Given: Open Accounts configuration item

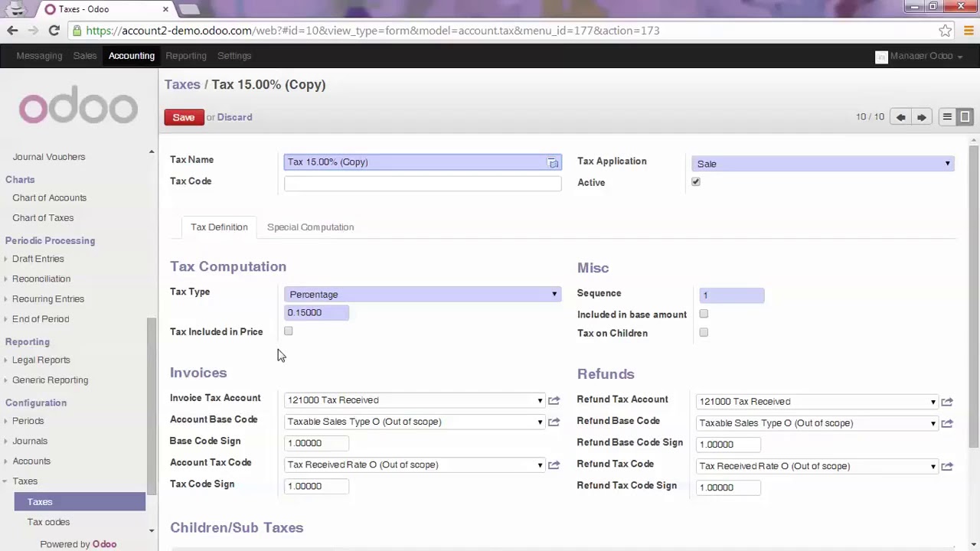Looking at the screenshot, I should (31, 461).
